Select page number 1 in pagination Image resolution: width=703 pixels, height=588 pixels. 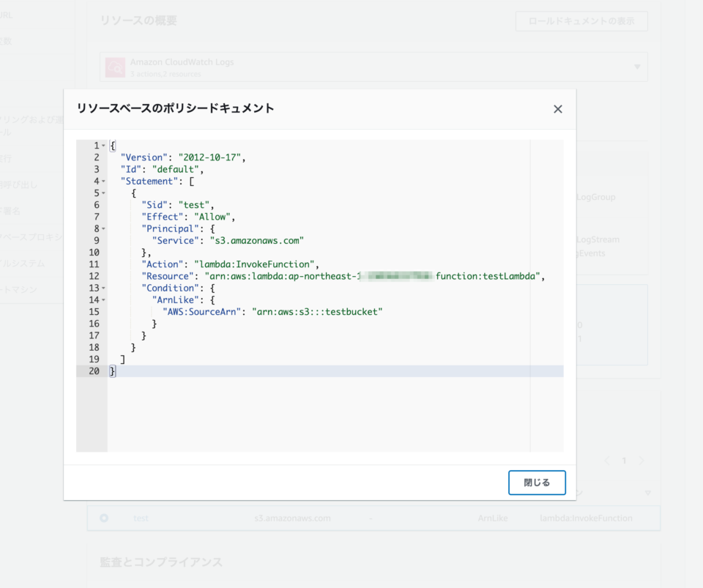[624, 461]
